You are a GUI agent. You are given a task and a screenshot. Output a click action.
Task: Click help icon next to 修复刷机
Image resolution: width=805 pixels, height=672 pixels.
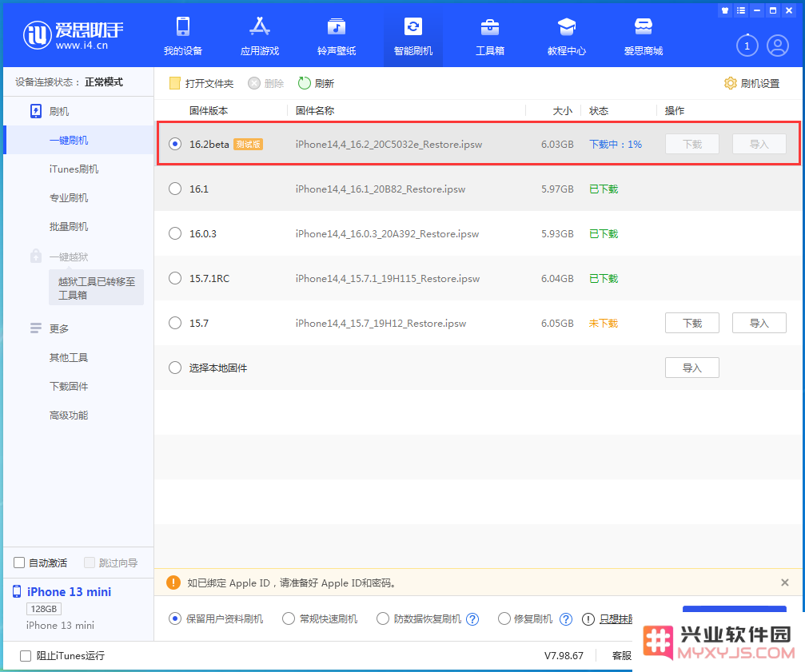pyautogui.click(x=566, y=619)
